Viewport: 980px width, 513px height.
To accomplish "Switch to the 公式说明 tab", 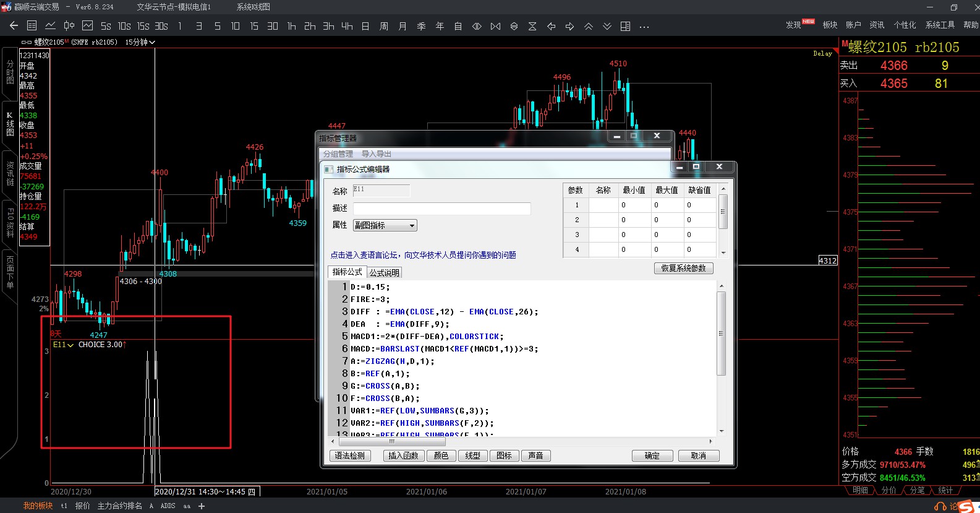I will pos(384,273).
